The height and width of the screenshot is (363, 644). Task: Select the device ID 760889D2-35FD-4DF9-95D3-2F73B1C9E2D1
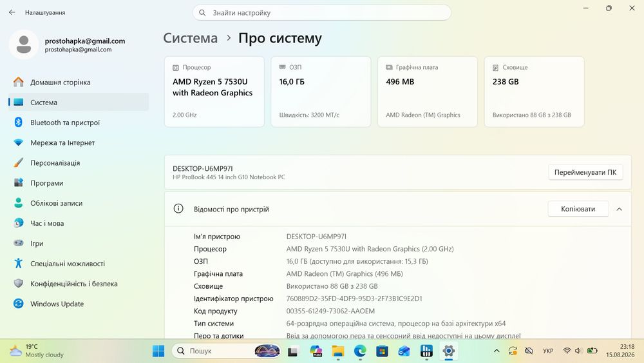(354, 299)
